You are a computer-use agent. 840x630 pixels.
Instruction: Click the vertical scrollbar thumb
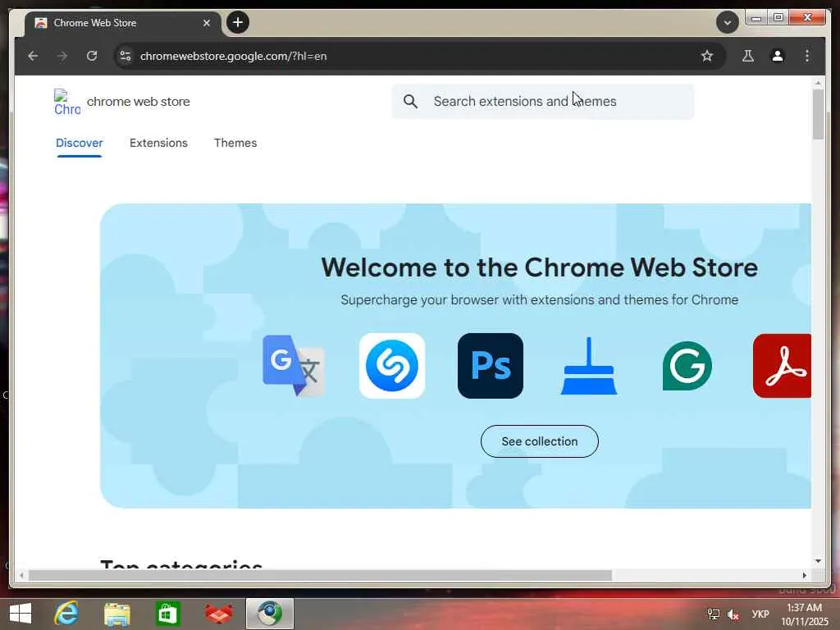[818, 114]
